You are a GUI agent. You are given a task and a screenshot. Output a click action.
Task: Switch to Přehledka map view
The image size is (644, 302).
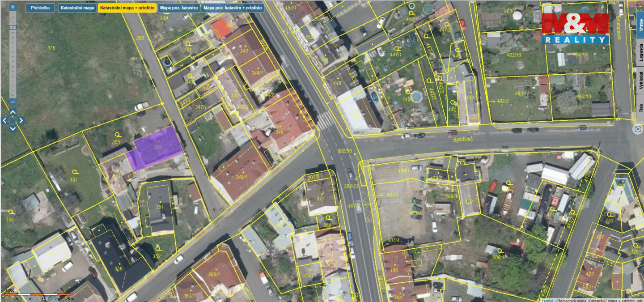coord(40,8)
